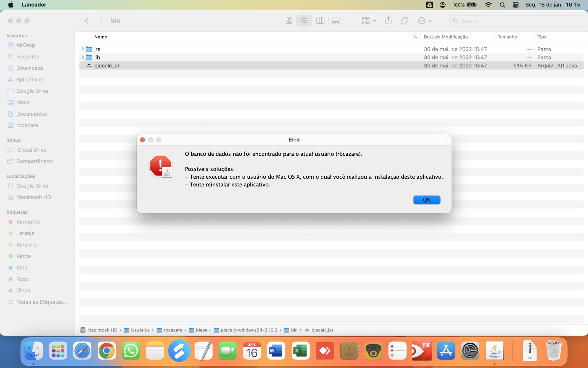
Task: Switch Finder to gallery view
Action: point(335,21)
